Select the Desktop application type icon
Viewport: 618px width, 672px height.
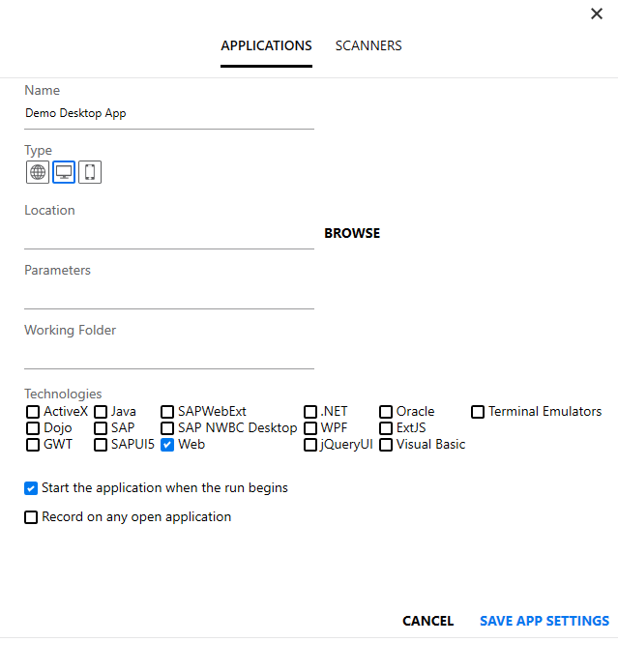coord(64,172)
